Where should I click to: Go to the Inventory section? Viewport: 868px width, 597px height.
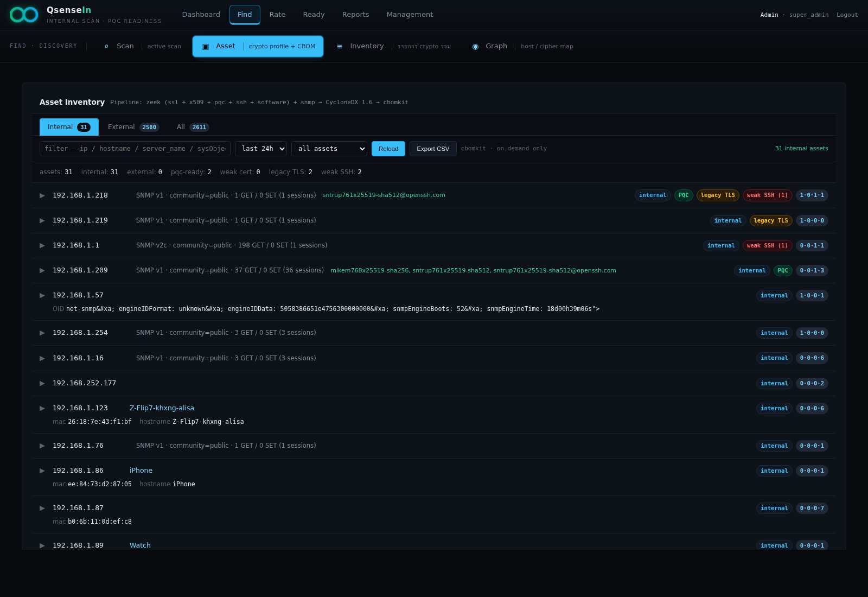(x=393, y=46)
